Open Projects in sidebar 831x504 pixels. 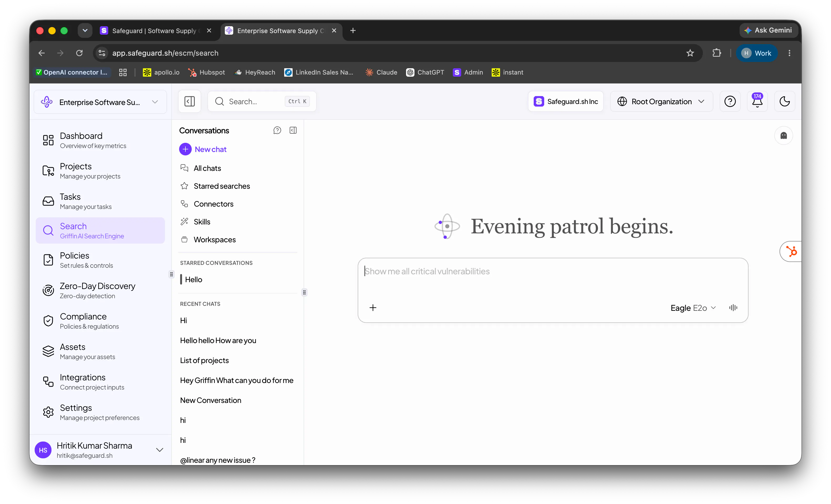(x=100, y=171)
